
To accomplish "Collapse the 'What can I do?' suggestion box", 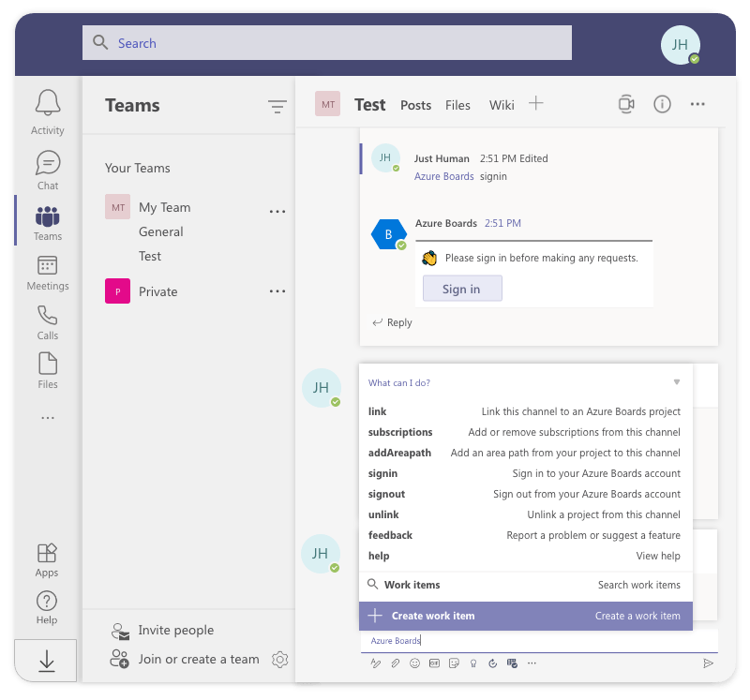I will pyautogui.click(x=677, y=382).
